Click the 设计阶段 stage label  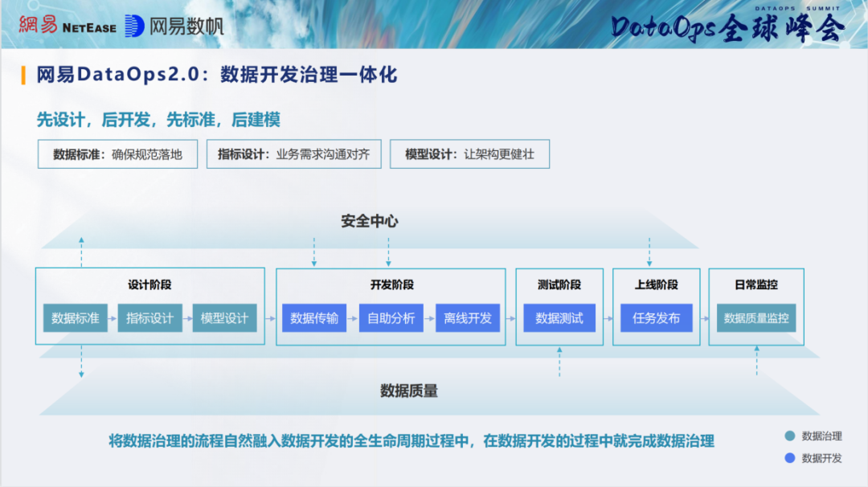149,284
